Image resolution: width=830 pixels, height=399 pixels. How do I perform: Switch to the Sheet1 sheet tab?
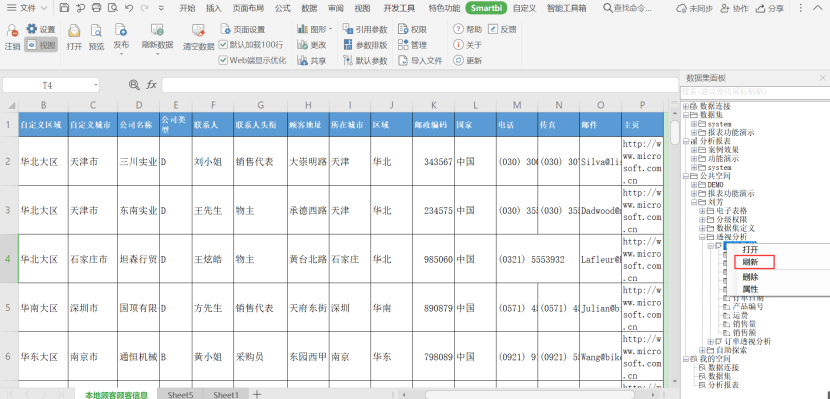coord(226,394)
